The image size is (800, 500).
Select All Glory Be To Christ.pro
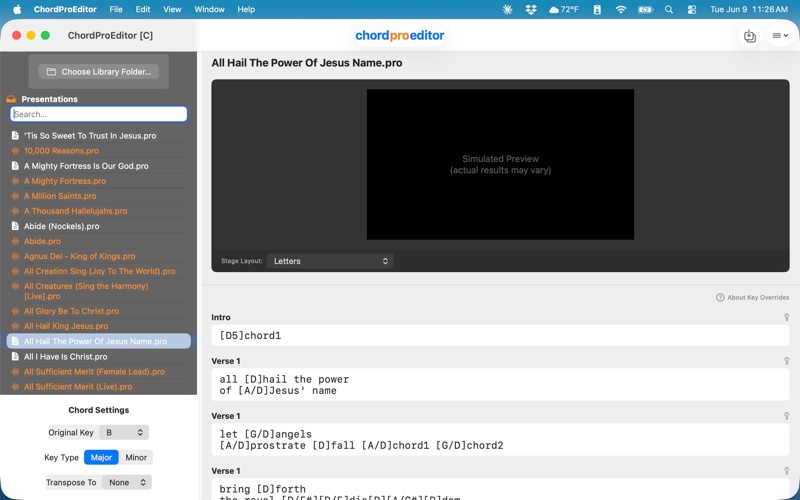(x=71, y=311)
